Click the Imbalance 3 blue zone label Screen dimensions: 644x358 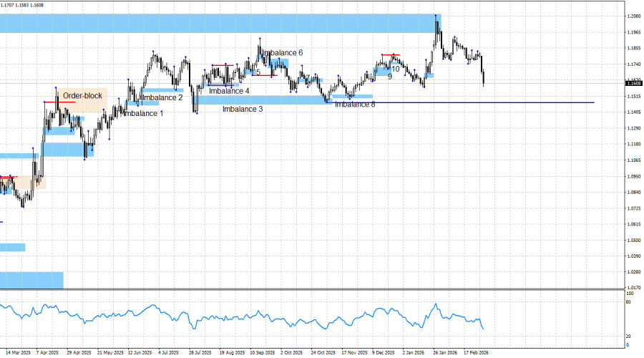pos(242,109)
